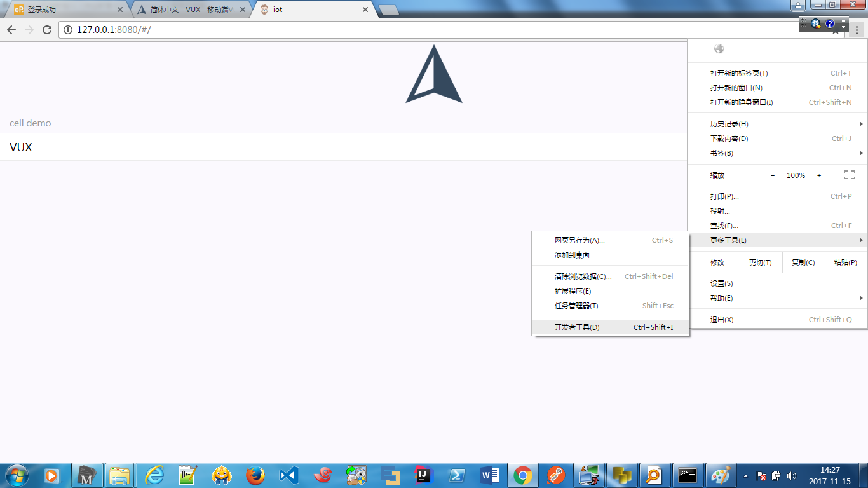Screen dimensions: 868x488
Task: Switch to the 简体中文 - VUX tab
Action: tap(191, 10)
